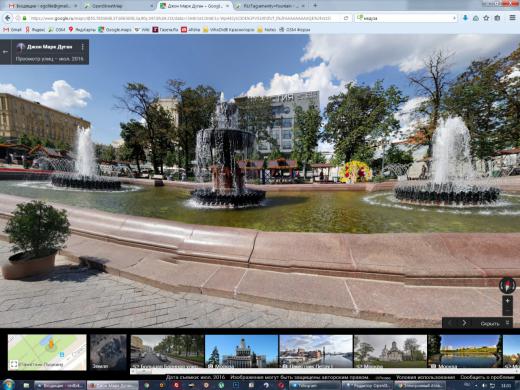Zoom in with the plus button

click(x=507, y=301)
